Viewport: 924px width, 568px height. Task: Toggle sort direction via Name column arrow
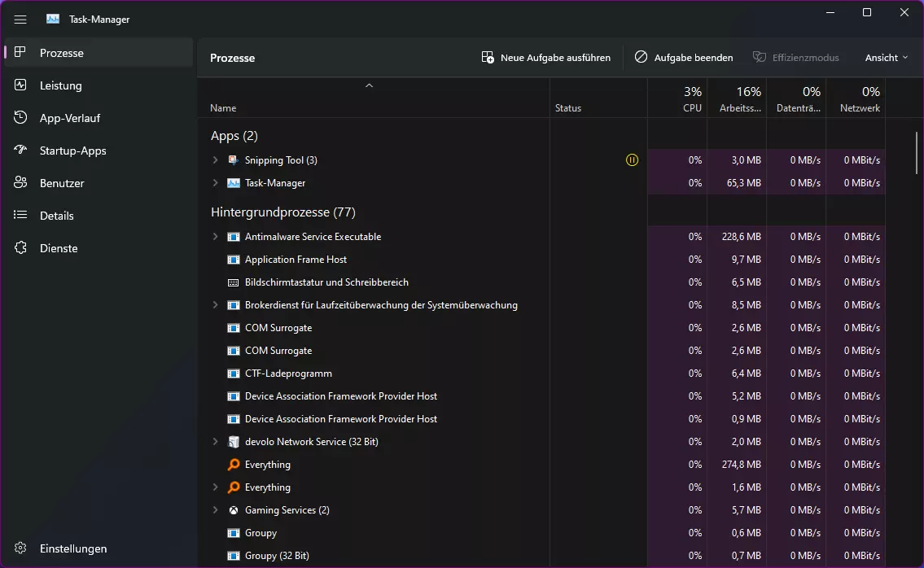pyautogui.click(x=369, y=86)
